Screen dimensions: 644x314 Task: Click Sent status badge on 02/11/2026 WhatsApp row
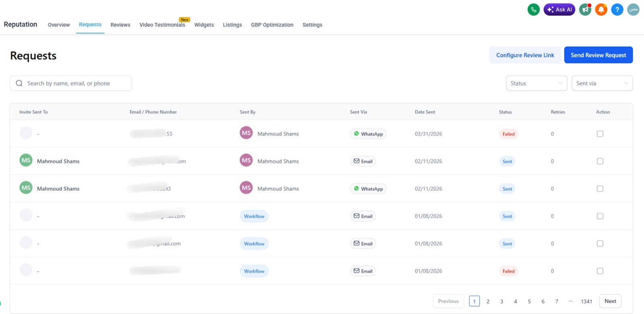[507, 189]
